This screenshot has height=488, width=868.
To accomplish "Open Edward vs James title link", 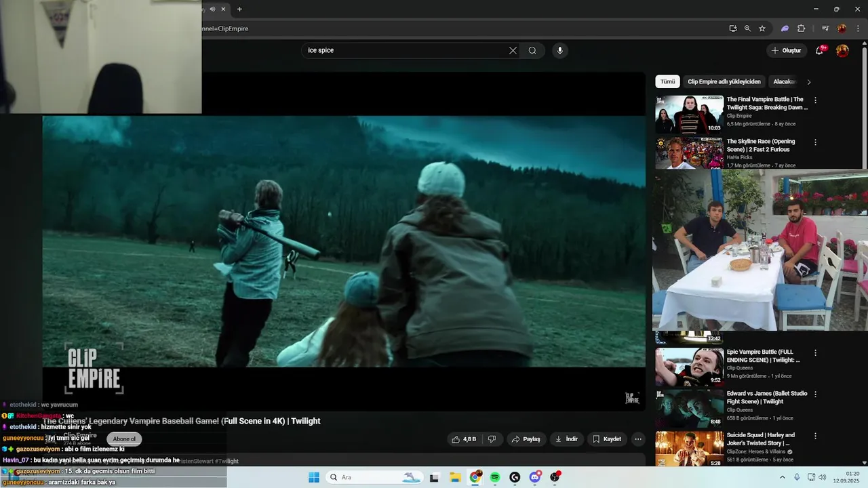I will (x=766, y=397).
